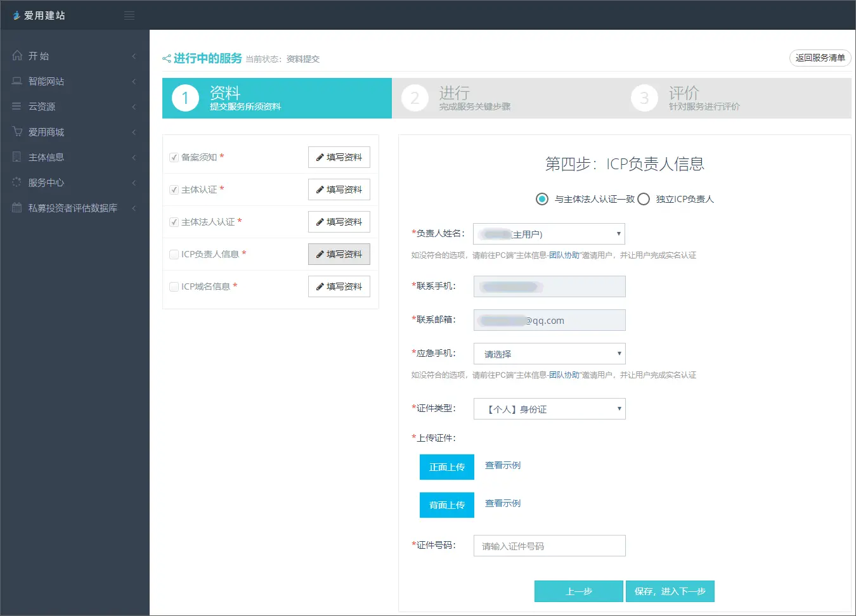Click the laptop icon beside 智能网站
The height and width of the screenshot is (616, 856).
click(x=17, y=81)
